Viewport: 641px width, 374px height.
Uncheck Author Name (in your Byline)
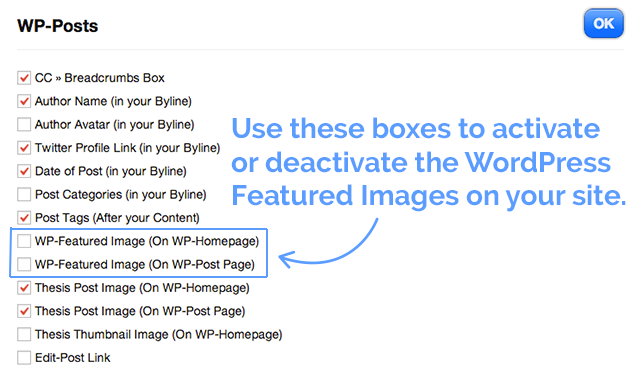[x=24, y=101]
